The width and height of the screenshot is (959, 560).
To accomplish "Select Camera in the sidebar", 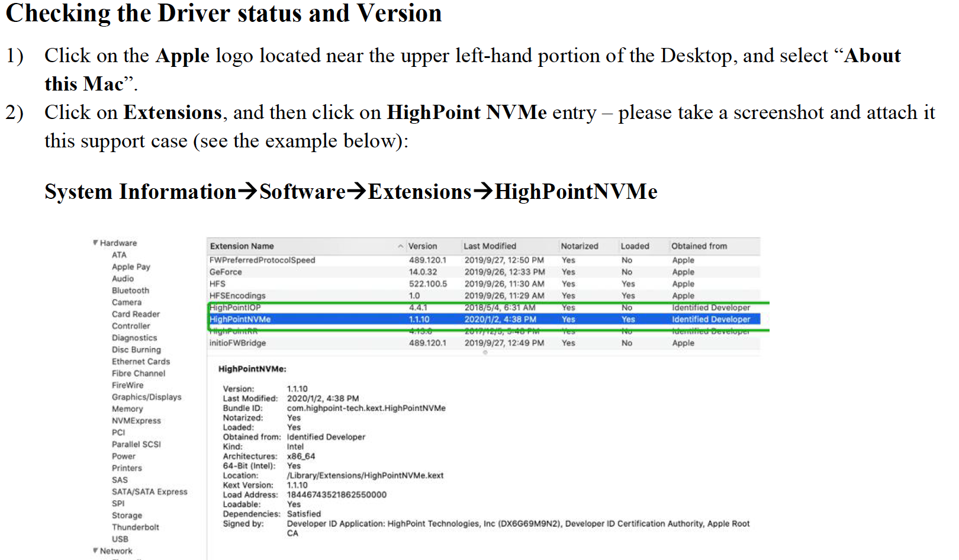I will coord(127,302).
